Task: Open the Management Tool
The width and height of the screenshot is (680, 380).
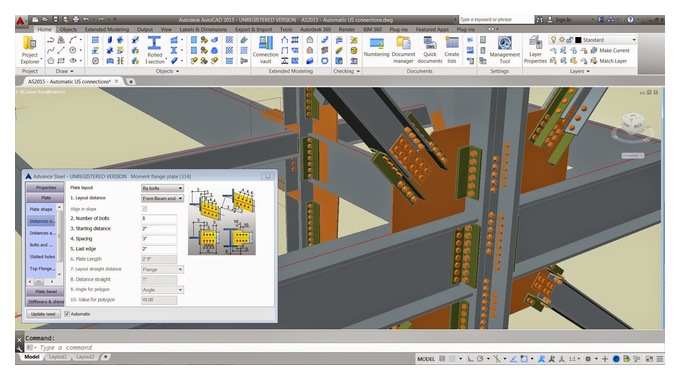Action: (x=504, y=50)
